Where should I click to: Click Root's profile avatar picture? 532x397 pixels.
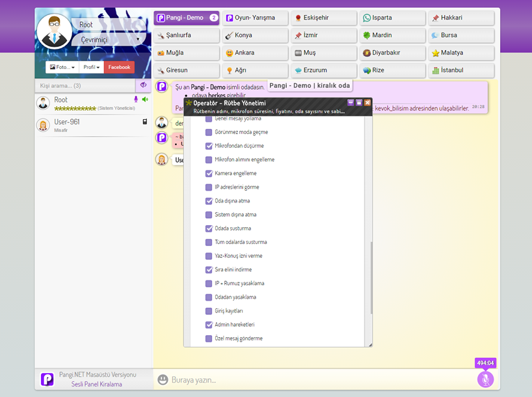point(54,31)
